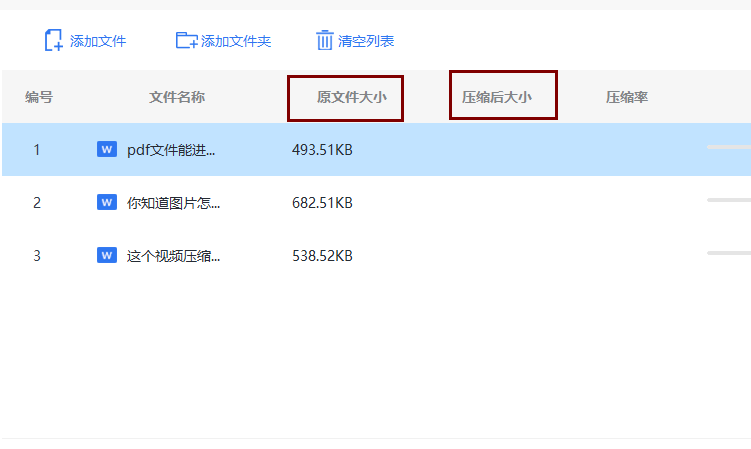Image resolution: width=751 pixels, height=449 pixels.
Task: Select file name pdf文件能进...
Action: click(171, 150)
